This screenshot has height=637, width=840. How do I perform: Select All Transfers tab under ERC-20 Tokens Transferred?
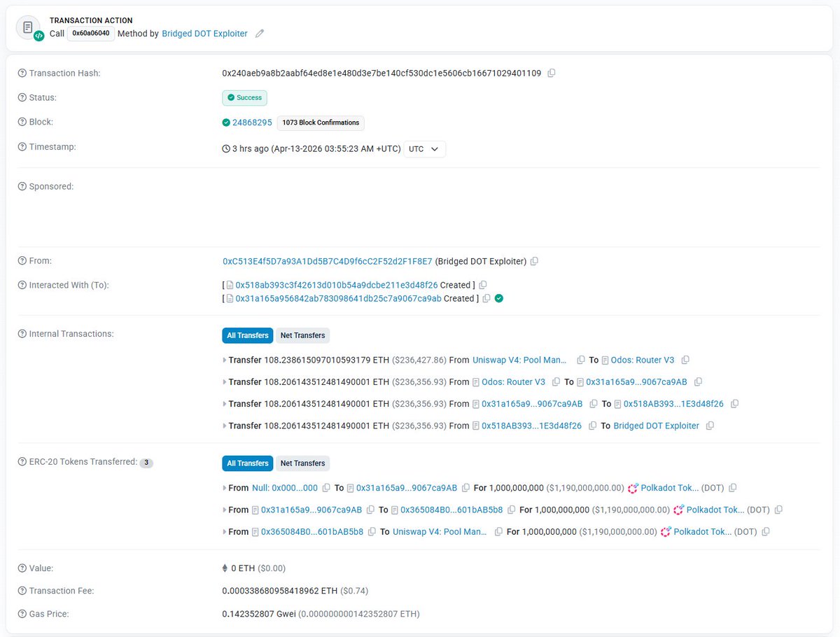click(248, 463)
